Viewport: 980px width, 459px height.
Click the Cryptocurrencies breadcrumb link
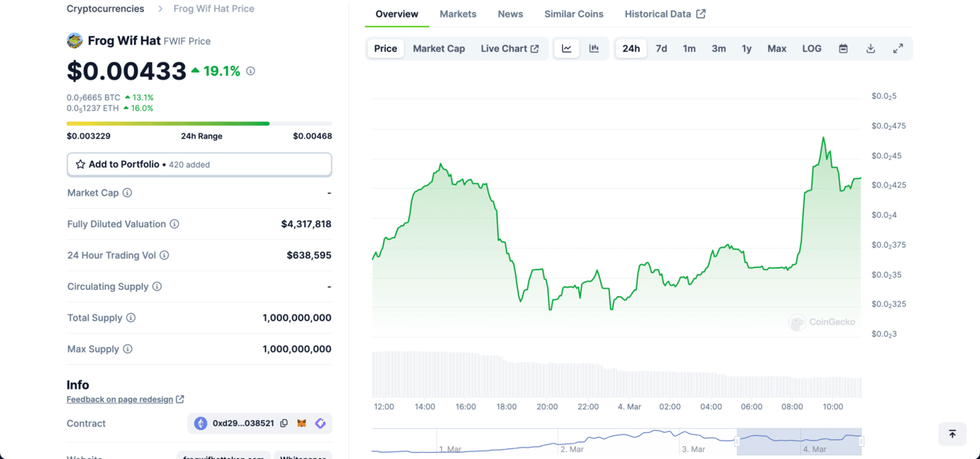coord(105,8)
